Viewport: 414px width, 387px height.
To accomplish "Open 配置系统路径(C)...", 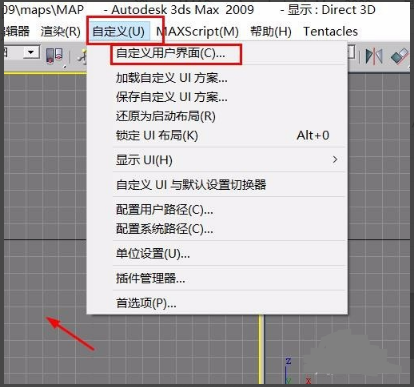I will [217, 229].
